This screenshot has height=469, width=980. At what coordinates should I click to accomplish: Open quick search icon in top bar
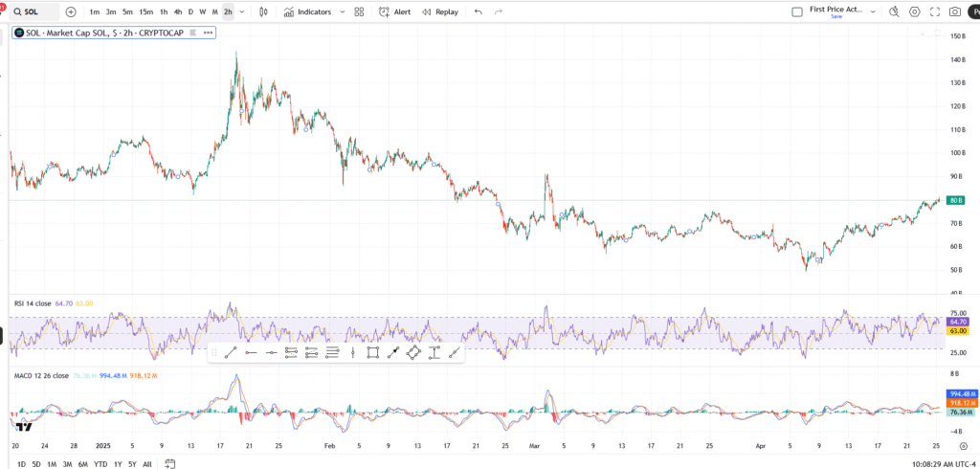894,12
